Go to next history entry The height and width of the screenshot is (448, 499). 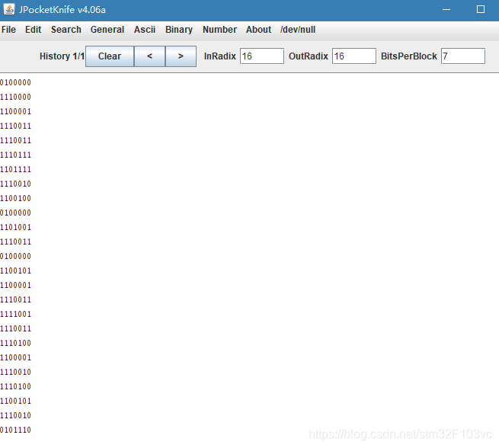click(x=181, y=56)
